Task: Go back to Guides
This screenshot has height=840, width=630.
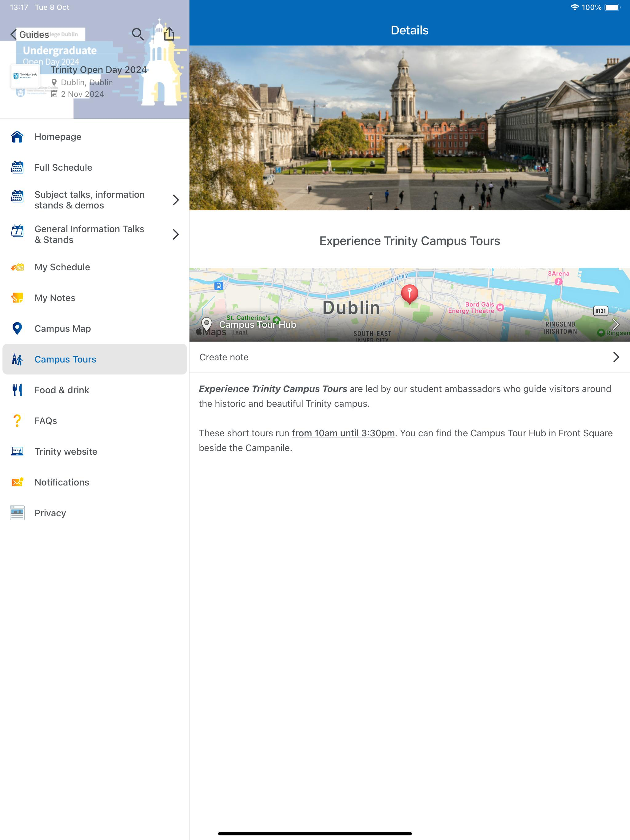Action: 30,34
